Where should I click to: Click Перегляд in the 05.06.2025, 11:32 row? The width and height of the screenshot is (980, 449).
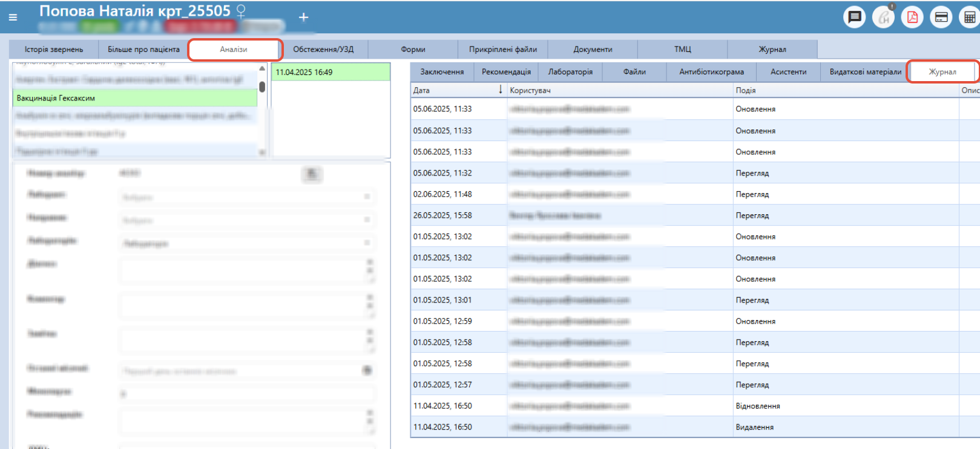(752, 173)
